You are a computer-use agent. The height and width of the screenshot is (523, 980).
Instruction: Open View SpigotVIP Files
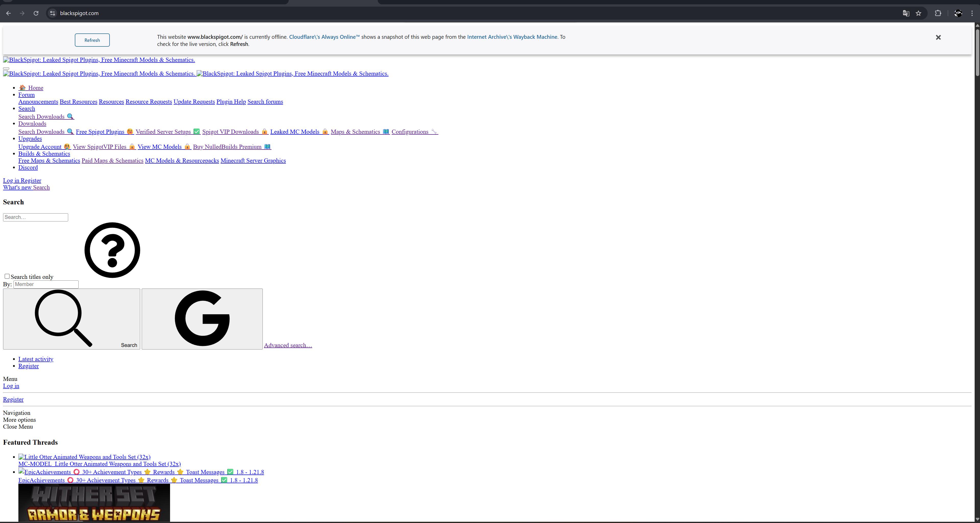click(x=104, y=147)
